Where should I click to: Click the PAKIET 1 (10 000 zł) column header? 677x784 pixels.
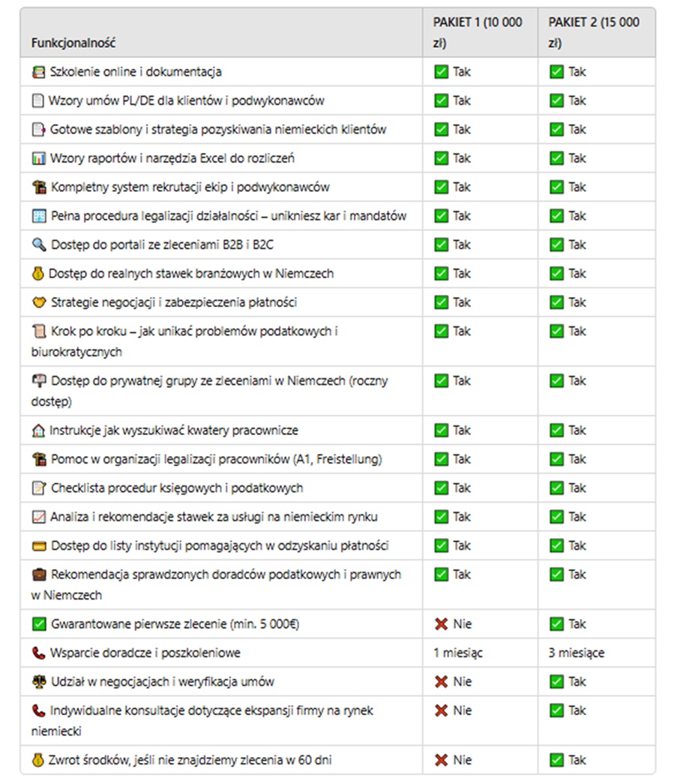(x=478, y=32)
